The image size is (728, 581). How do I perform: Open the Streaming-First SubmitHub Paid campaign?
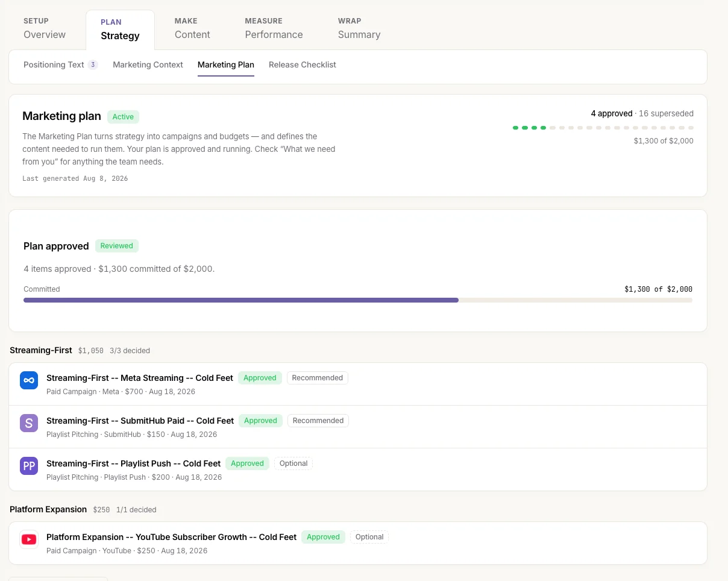pos(358,427)
